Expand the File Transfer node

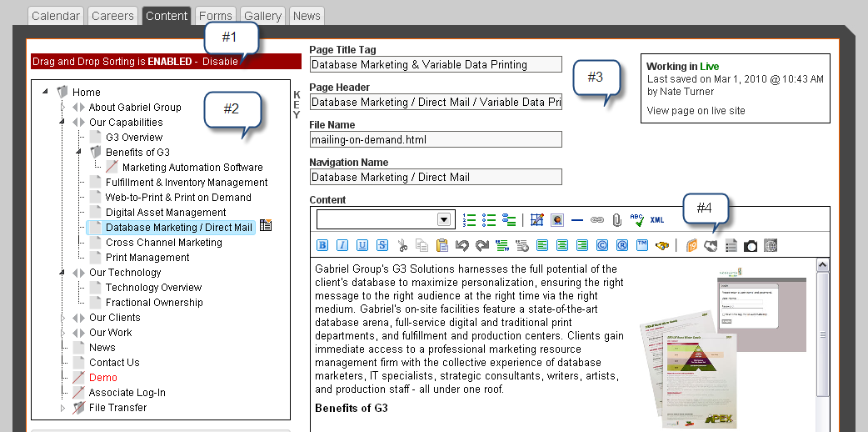(62, 408)
